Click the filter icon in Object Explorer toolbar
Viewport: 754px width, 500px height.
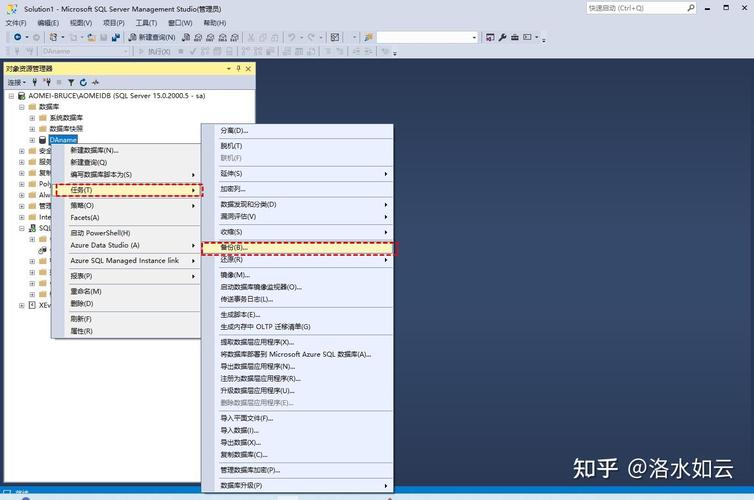[x=72, y=82]
